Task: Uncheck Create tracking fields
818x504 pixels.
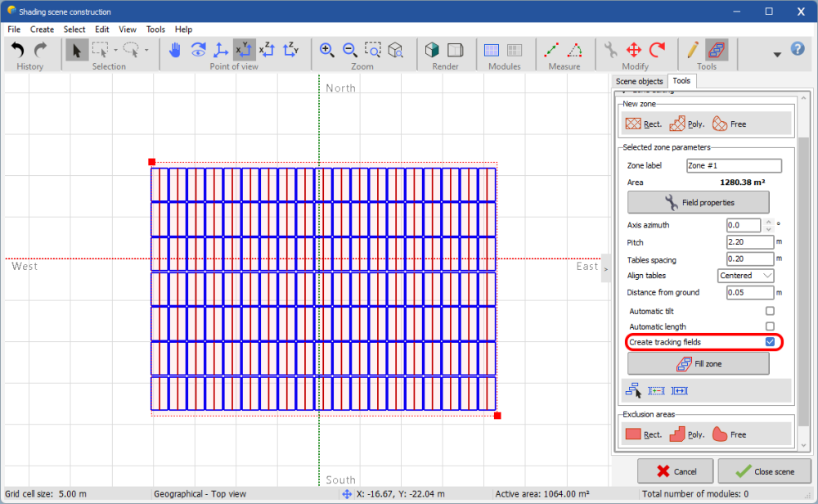Action: 770,342
